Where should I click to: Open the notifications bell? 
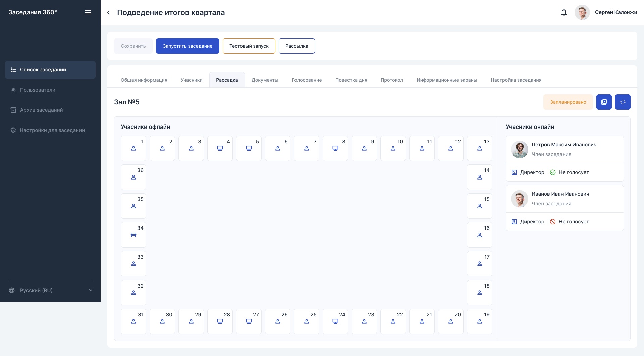click(x=564, y=12)
